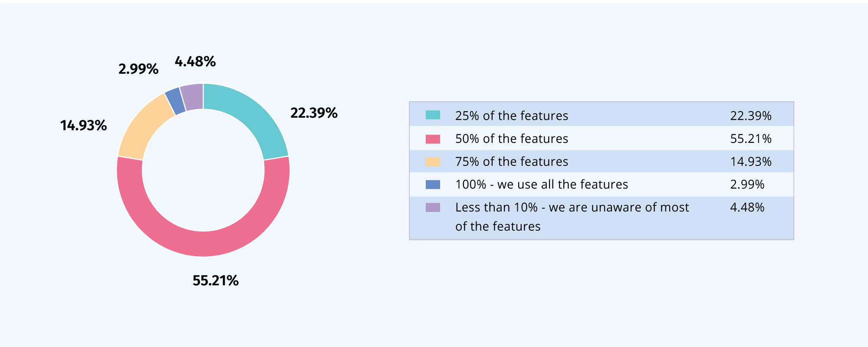Screen dimensions: 868x347
Task: Select the '25% of the features' legend text
Action: [x=512, y=116]
